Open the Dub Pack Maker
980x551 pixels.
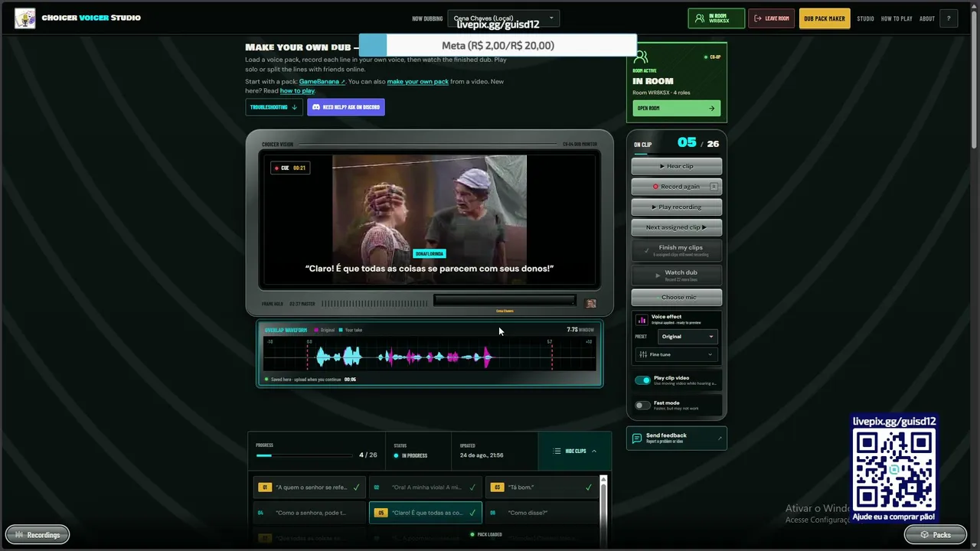[825, 18]
